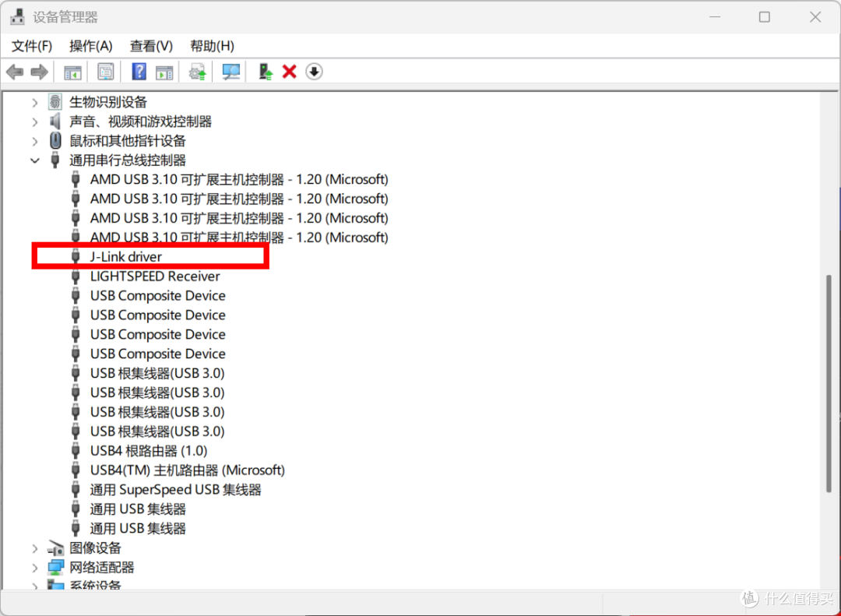This screenshot has width=841, height=616.
Task: Select the mouse icon of 鼠标和其他指针设备
Action: (x=55, y=141)
